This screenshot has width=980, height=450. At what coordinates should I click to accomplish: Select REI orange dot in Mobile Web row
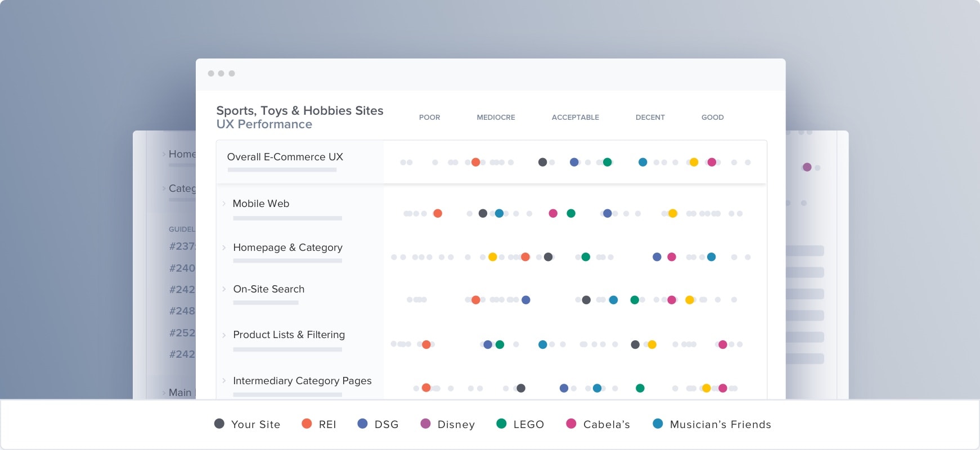pos(438,213)
